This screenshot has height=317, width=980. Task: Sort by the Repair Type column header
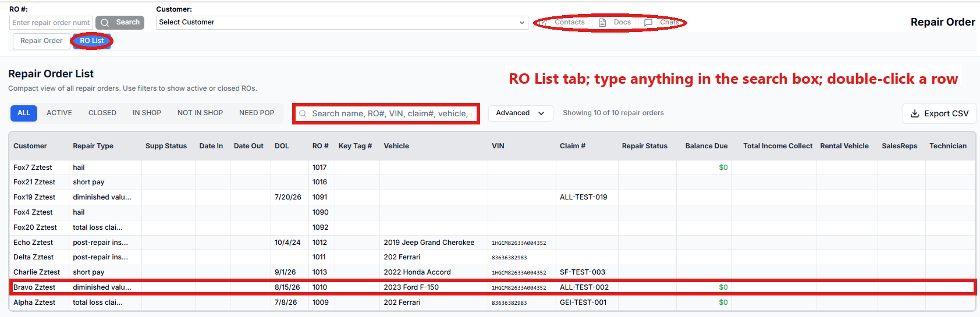(x=93, y=146)
